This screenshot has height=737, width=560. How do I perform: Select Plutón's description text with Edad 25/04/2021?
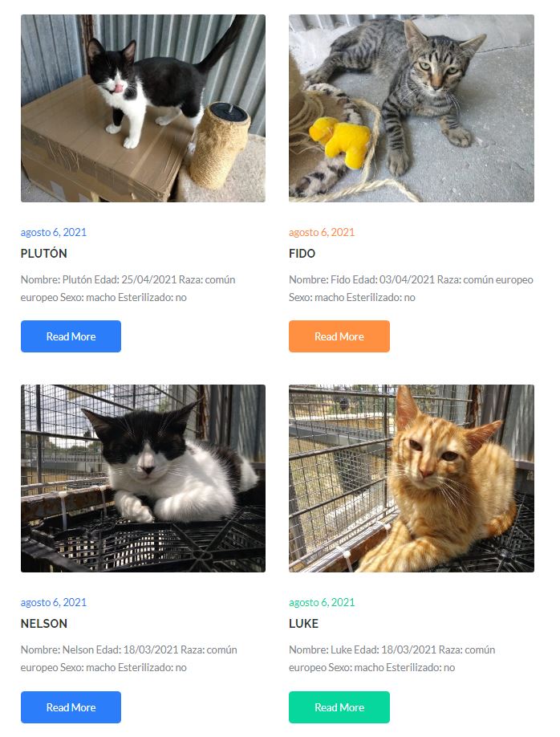[x=128, y=288]
